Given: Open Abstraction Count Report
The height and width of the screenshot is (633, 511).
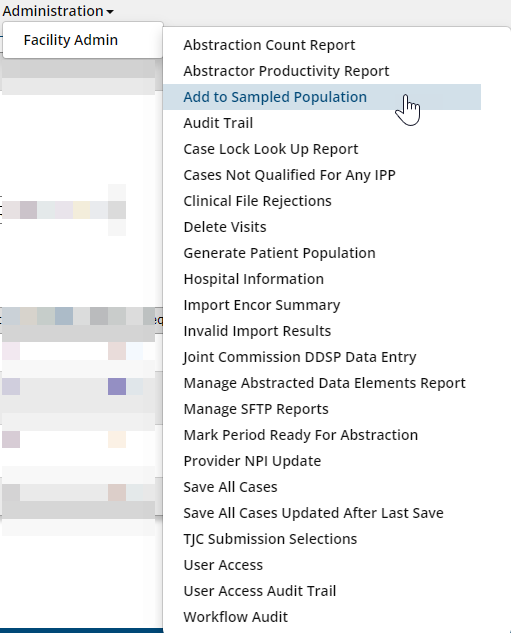Looking at the screenshot, I should tap(269, 45).
